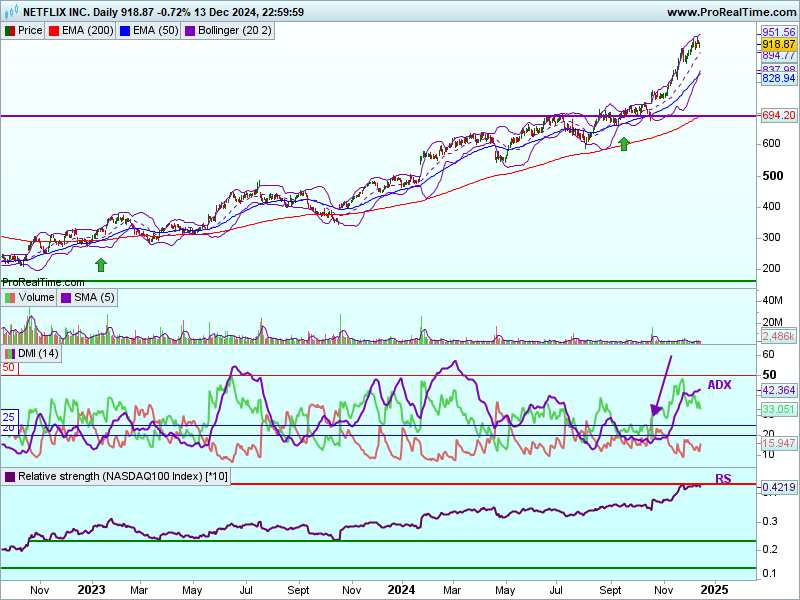Click the 0.4219 relative strength value label

(779, 487)
